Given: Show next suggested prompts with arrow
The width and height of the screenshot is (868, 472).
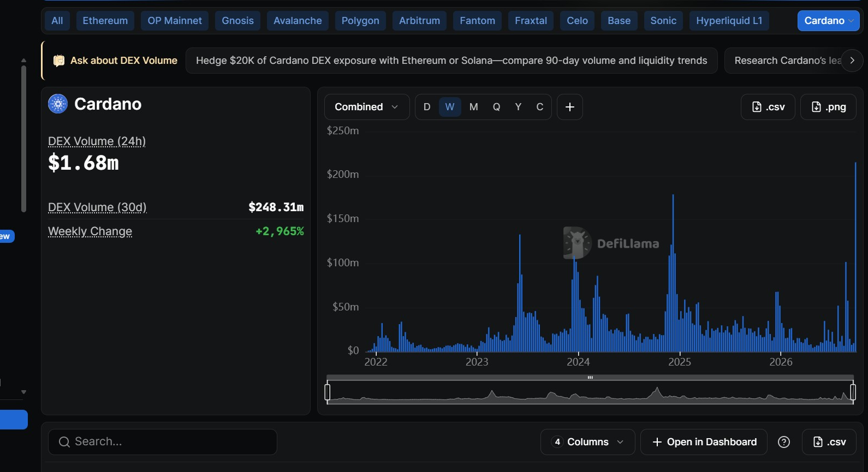Looking at the screenshot, I should coord(852,61).
